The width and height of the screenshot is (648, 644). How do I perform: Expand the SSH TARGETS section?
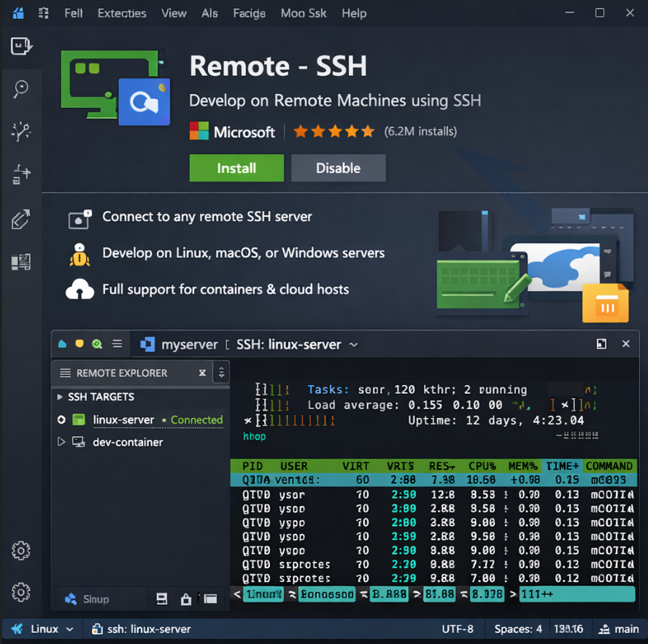[x=60, y=397]
